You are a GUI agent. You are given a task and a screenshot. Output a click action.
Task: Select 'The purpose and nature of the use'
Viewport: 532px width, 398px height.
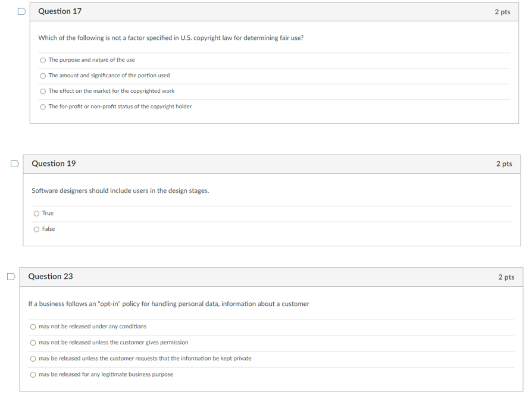[x=43, y=61]
